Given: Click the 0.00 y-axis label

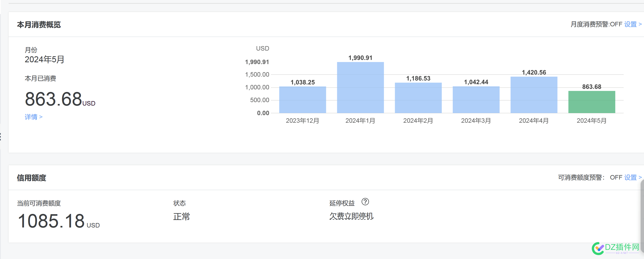Looking at the screenshot, I should (x=263, y=113).
